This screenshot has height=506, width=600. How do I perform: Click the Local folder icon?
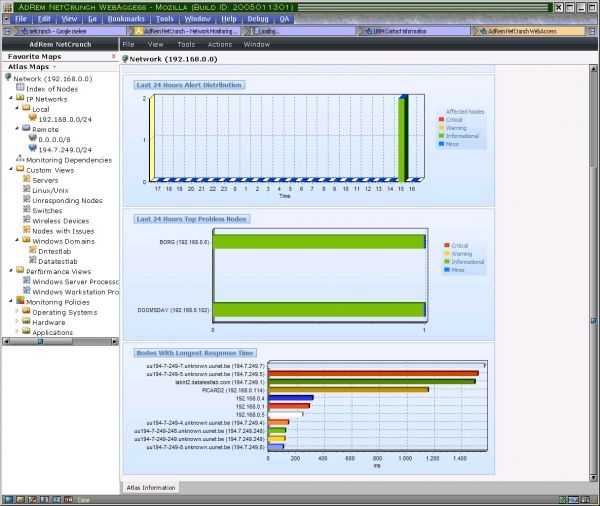pyautogui.click(x=26, y=108)
